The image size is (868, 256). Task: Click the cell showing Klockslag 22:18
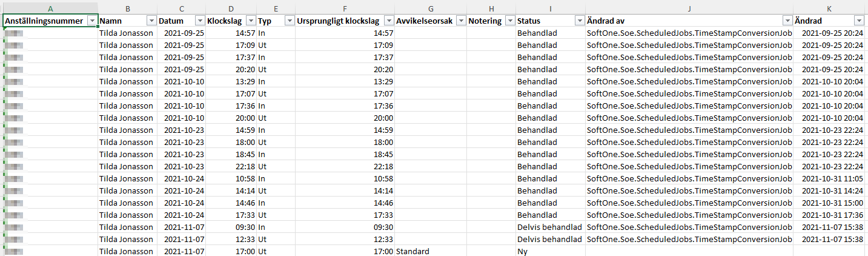231,166
